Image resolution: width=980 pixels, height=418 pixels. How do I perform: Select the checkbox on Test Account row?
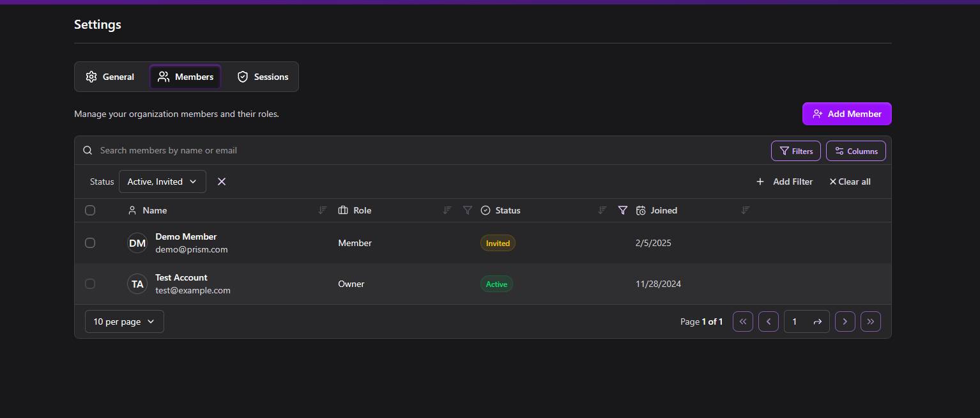(90, 284)
